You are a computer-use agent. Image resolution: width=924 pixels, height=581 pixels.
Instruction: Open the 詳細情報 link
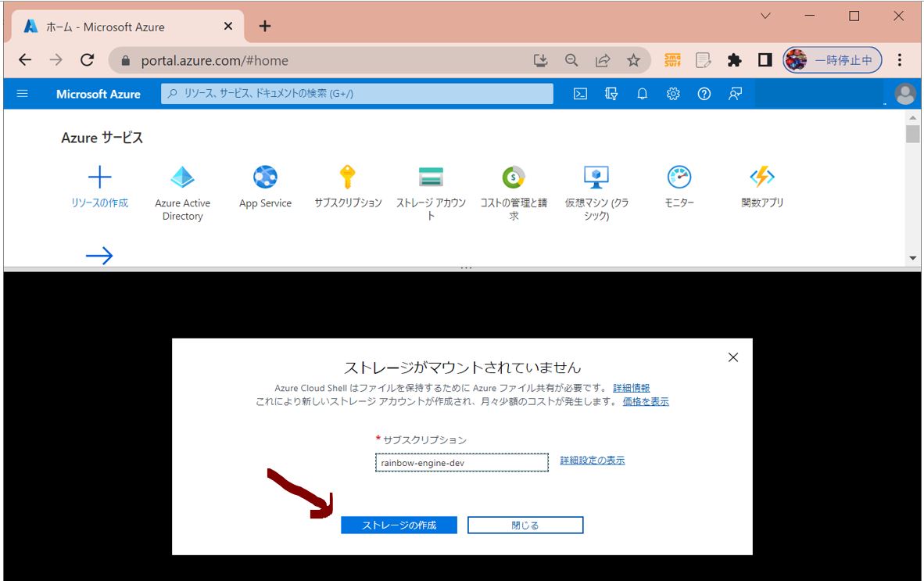[631, 388]
